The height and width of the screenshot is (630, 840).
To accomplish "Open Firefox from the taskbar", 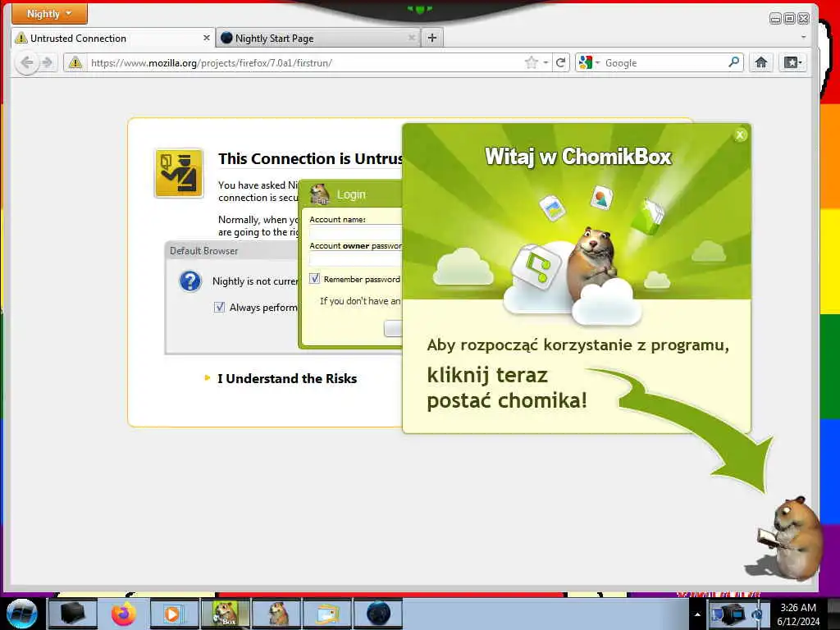I will click(124, 614).
